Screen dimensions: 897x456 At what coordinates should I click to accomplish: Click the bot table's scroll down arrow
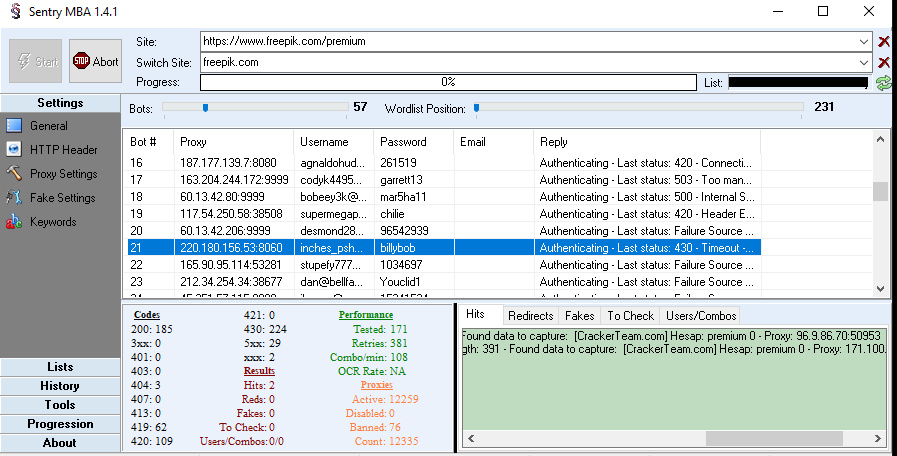880,289
